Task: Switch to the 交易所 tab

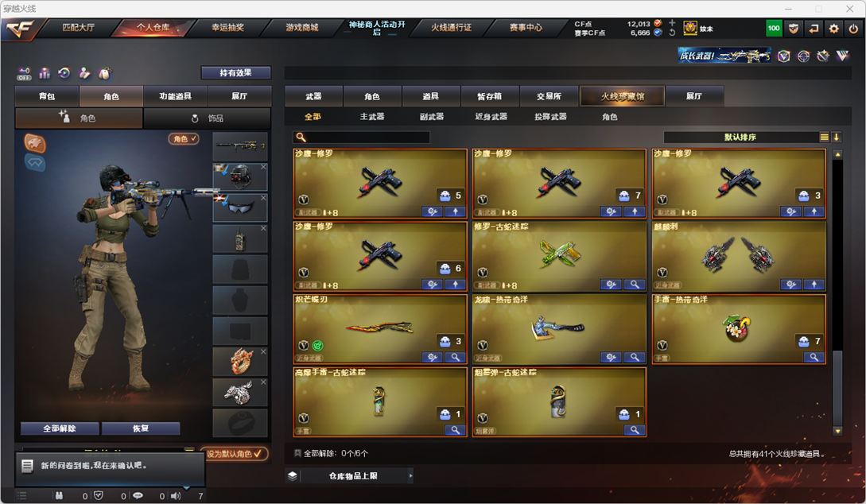Action: tap(549, 96)
